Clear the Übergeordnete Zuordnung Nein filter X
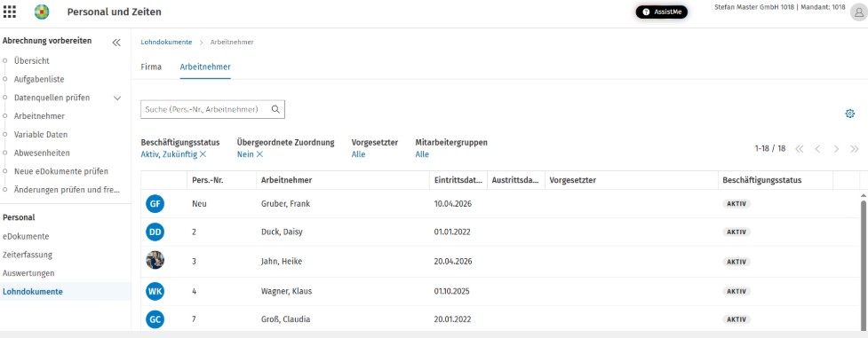This screenshot has width=868, height=338. [259, 154]
